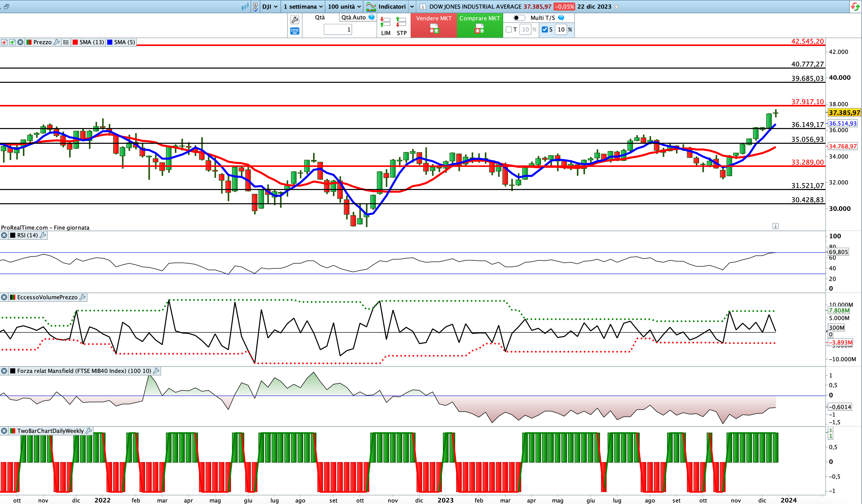Screen dimensions: 862x504
Task: Click the linked-chart pin icon
Action: point(255,7)
